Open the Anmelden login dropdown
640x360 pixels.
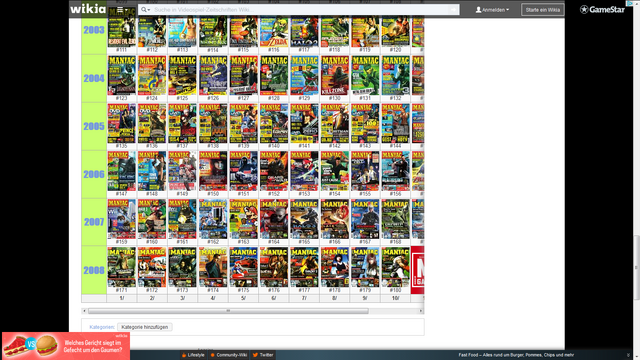[492, 9]
